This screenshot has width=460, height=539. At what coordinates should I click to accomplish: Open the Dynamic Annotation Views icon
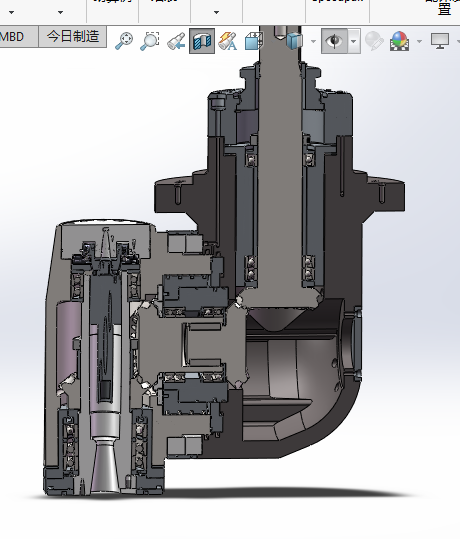click(x=228, y=41)
